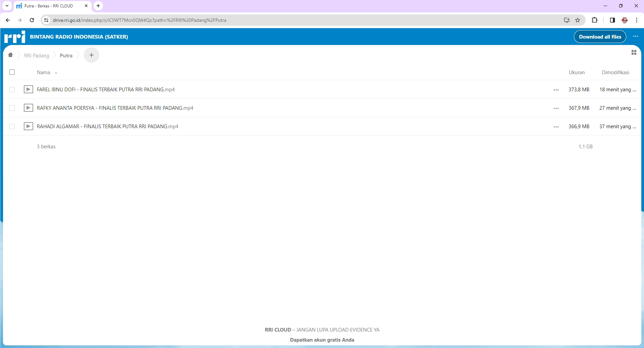Toggle the select all files checkbox
The width and height of the screenshot is (644, 348).
pyautogui.click(x=12, y=72)
